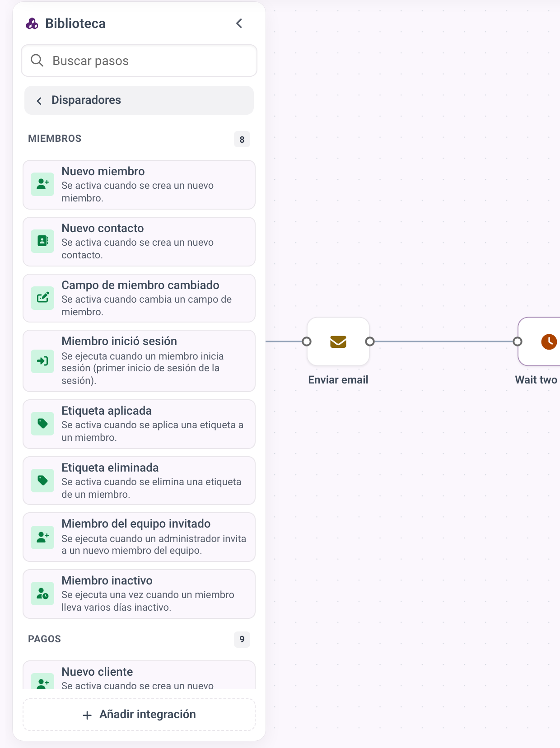Click the Añadir integración button
This screenshot has height=748, width=560.
pos(139,714)
